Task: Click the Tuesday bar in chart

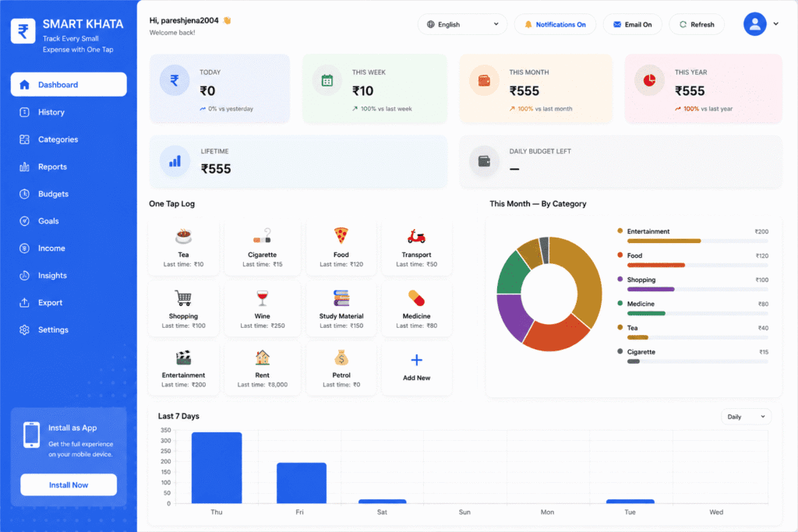Action: pos(630,502)
